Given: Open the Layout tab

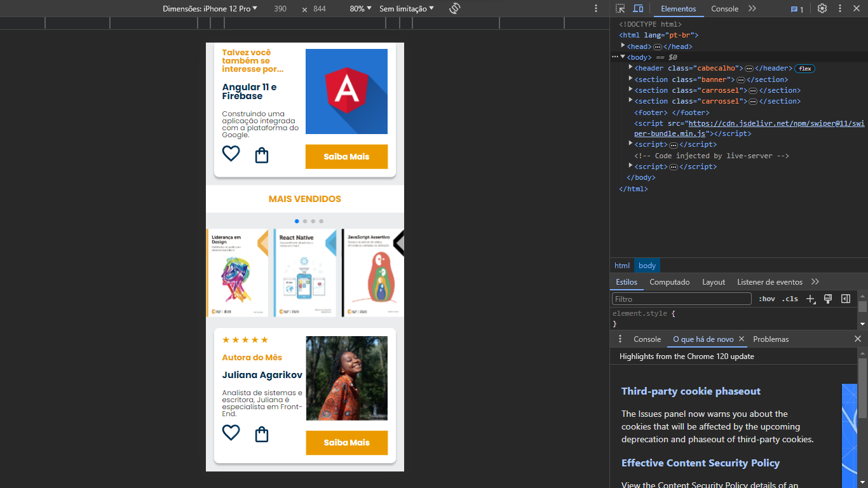Looking at the screenshot, I should (714, 282).
